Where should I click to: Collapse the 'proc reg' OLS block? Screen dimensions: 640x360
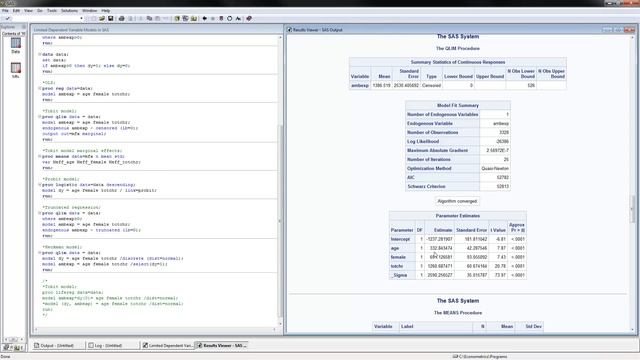pos(40,88)
